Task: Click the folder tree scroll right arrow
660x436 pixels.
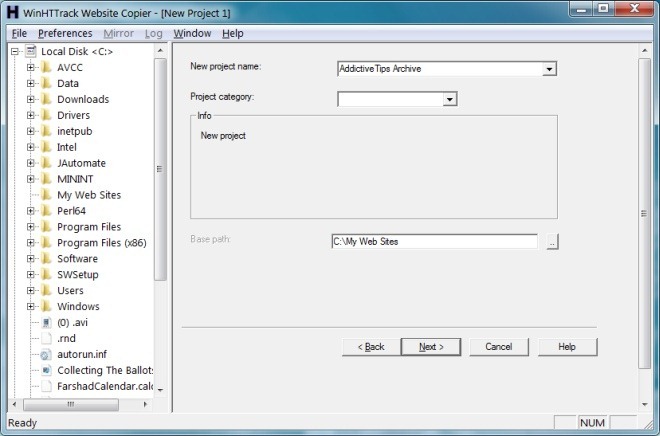Action: click(x=145, y=404)
